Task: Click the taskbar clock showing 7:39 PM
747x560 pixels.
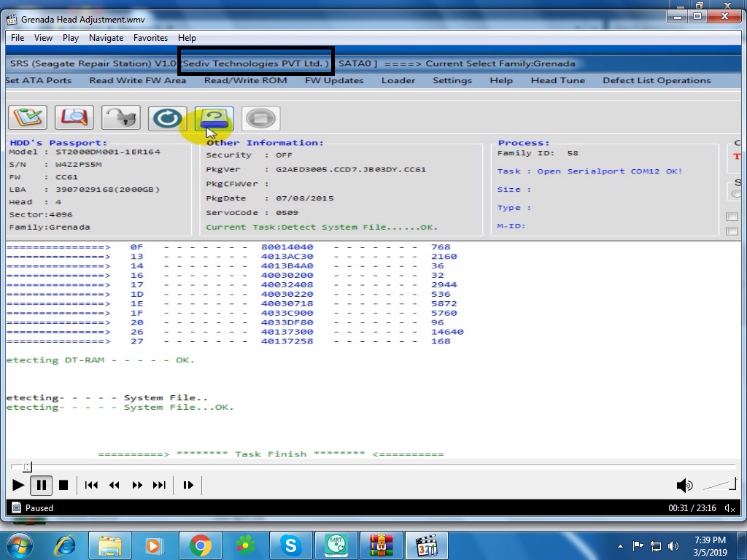Action: (710, 546)
